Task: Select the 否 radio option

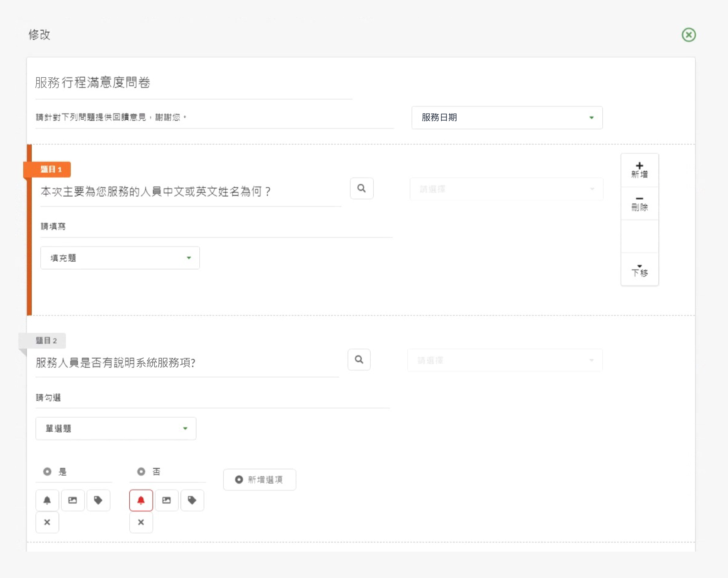Action: click(x=141, y=472)
